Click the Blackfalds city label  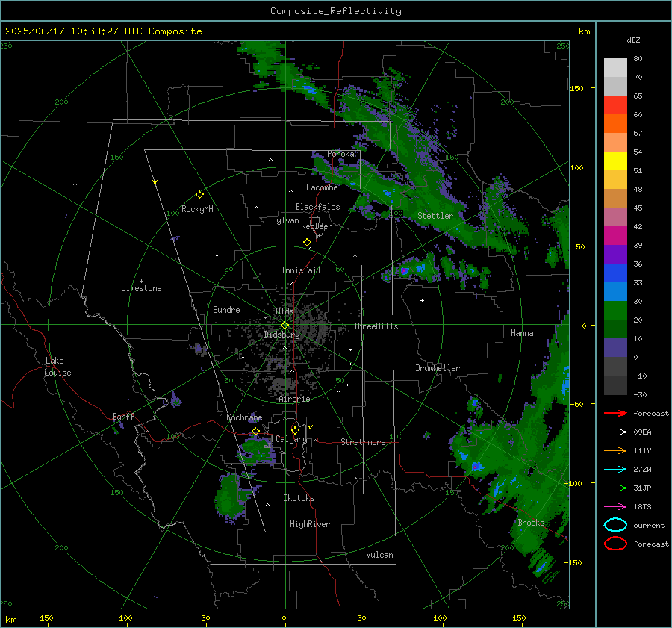tap(317, 207)
